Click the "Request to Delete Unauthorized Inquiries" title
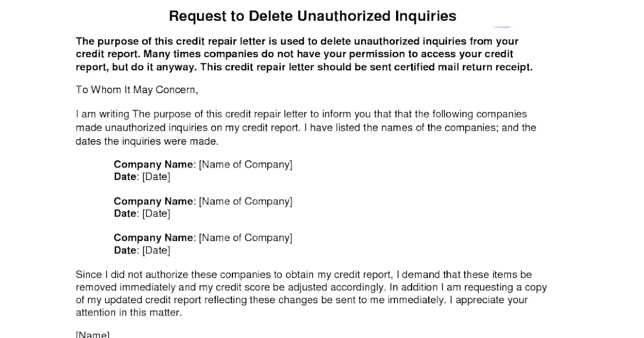The width and height of the screenshot is (644, 338). [x=312, y=16]
